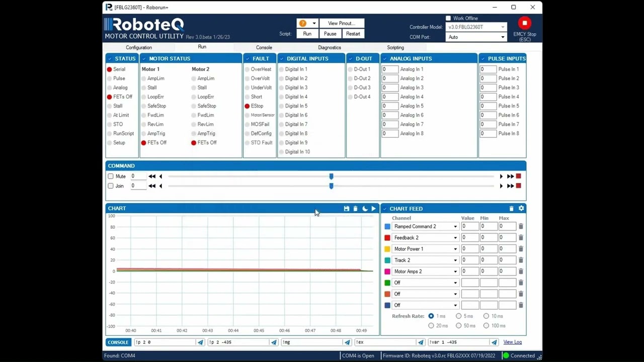
Task: Click the CONSOLE label button
Action: (118, 342)
